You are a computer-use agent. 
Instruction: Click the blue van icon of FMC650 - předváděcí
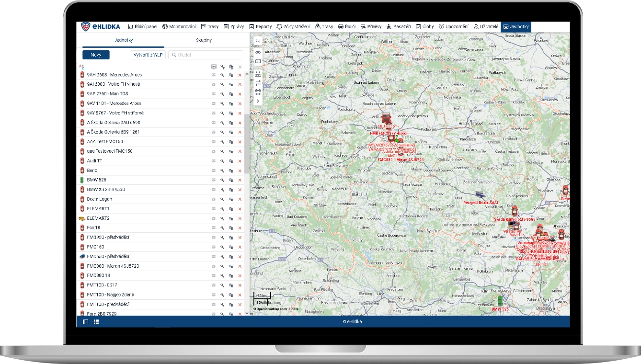[x=81, y=257]
